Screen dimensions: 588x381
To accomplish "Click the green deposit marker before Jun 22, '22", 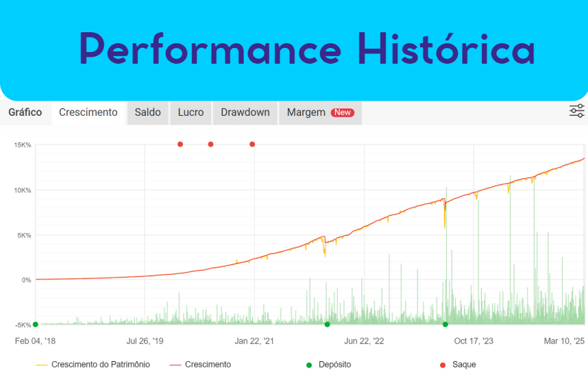I will click(x=327, y=324).
